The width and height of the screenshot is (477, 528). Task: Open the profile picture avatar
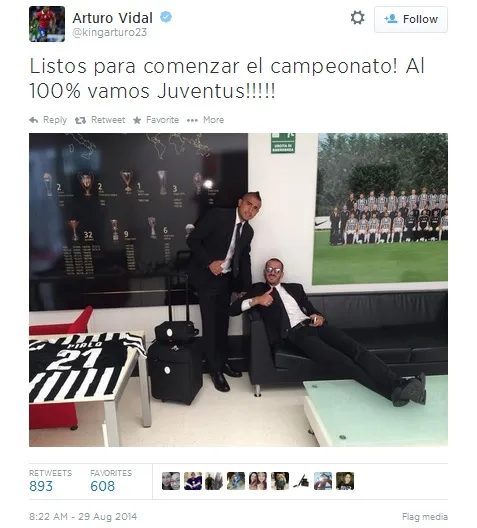coord(47,24)
